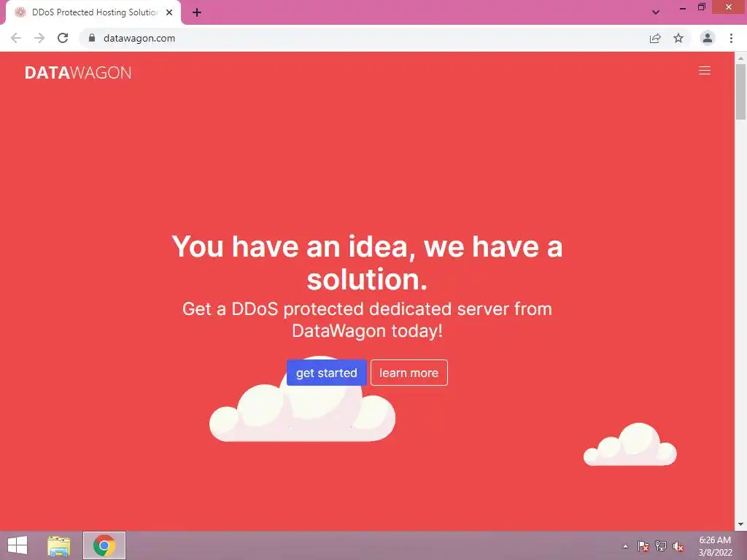This screenshot has height=560, width=747.
Task: Click the DataWagon logo
Action: [x=78, y=72]
